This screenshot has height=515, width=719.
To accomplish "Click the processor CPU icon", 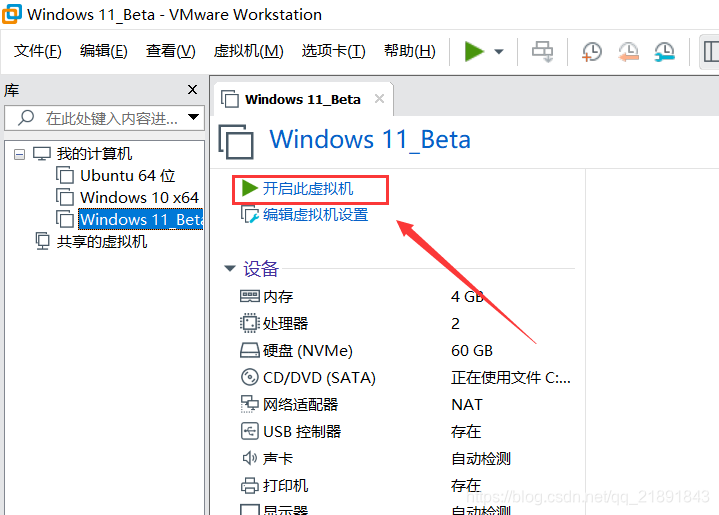I will 249,323.
